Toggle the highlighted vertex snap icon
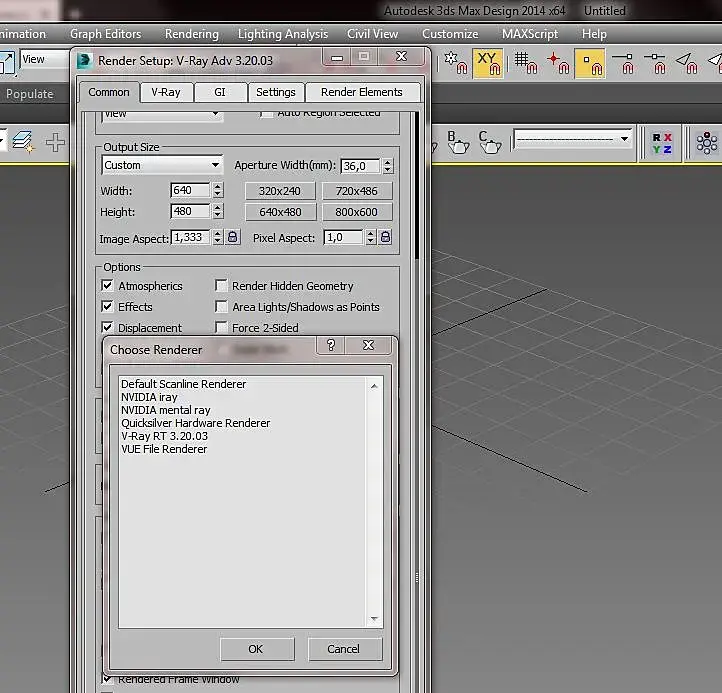Viewport: 722px width, 693px height. click(x=589, y=63)
